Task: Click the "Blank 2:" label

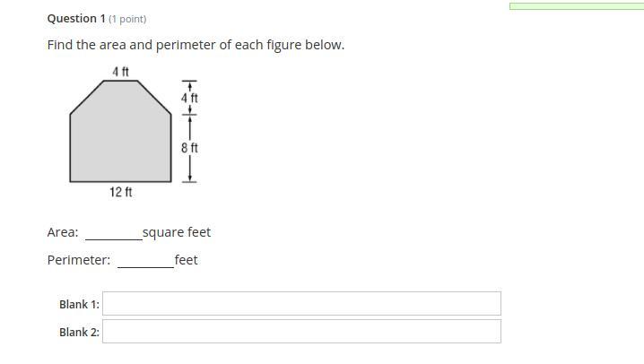Action: pyautogui.click(x=79, y=332)
